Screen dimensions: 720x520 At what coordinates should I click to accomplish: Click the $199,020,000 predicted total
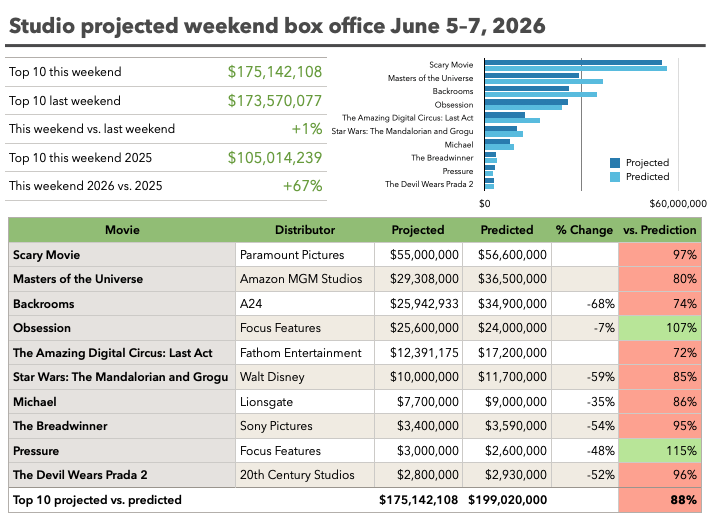(x=507, y=500)
